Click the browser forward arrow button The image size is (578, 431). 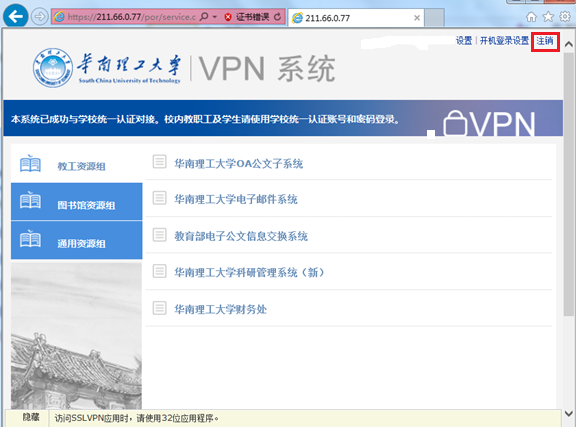[39, 17]
